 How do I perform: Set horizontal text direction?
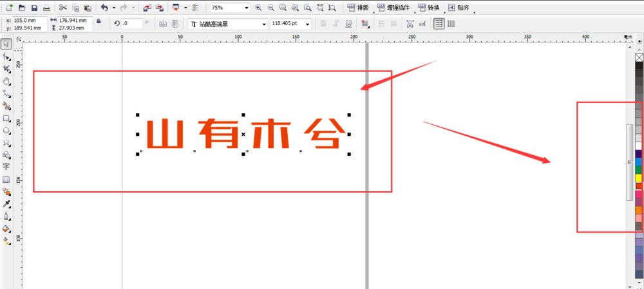(x=439, y=24)
